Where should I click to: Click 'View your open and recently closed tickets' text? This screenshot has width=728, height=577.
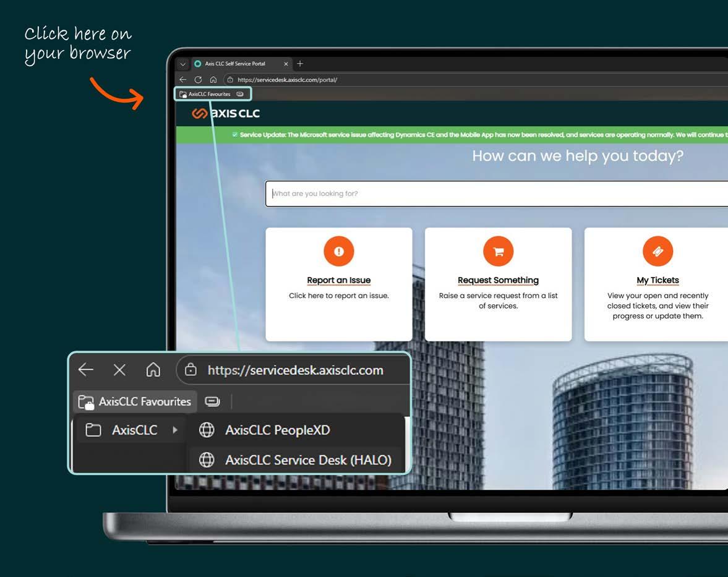click(x=658, y=301)
